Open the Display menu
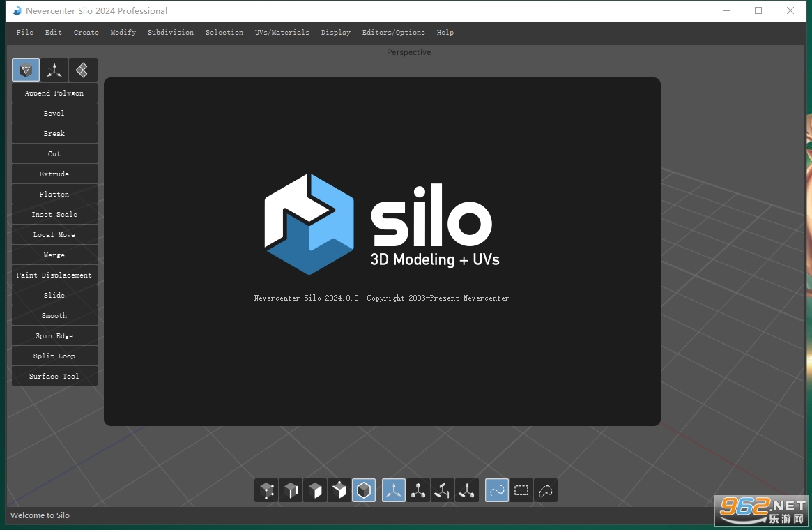The width and height of the screenshot is (812, 530). click(x=335, y=32)
